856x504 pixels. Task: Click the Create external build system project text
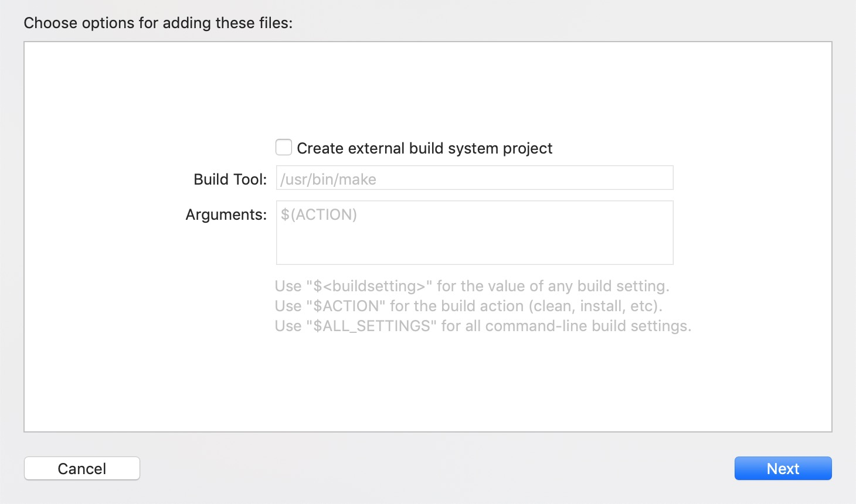point(425,148)
